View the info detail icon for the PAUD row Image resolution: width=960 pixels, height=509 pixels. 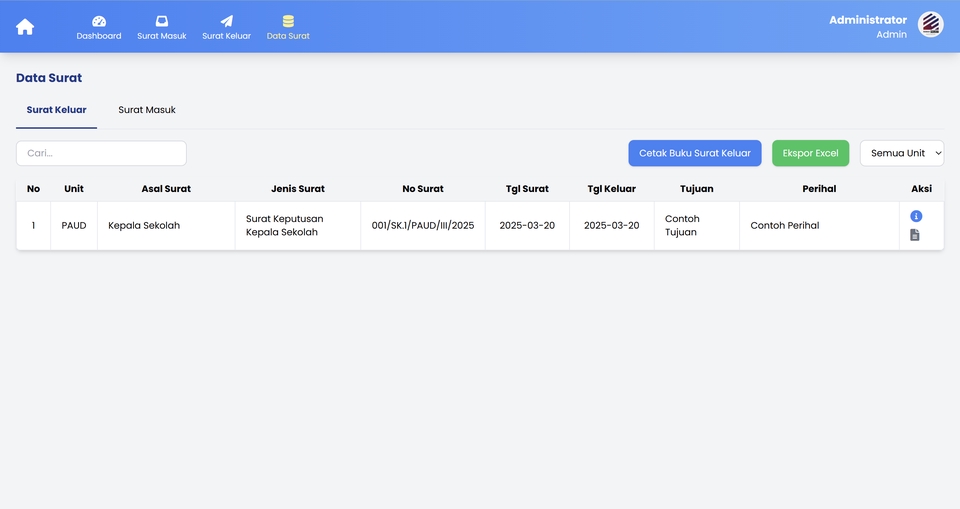(916, 216)
